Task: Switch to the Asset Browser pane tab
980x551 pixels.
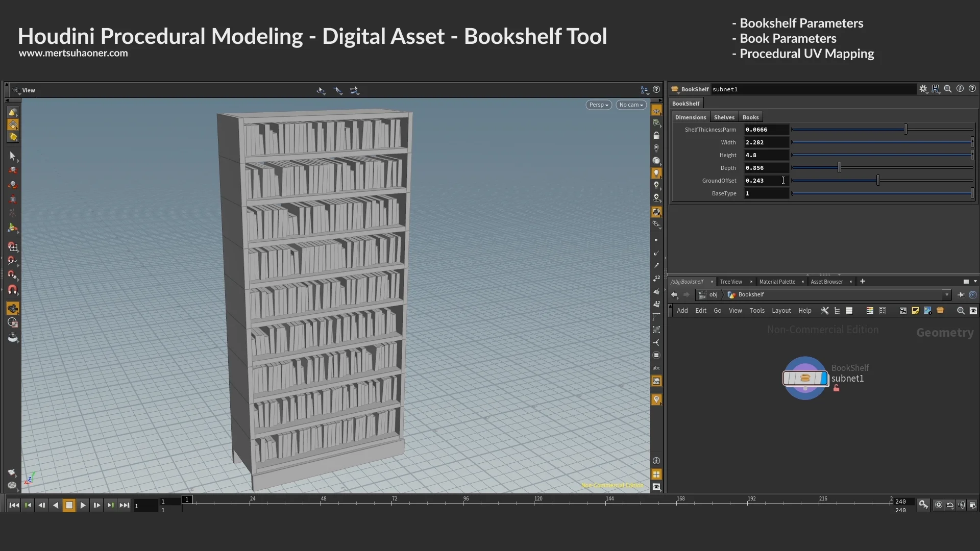Action: pos(827,282)
